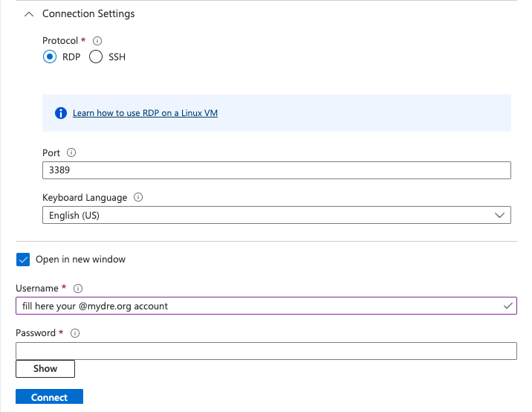Viewport: 532px width, 412px height.
Task: Click the Show password button
Action: (x=45, y=369)
